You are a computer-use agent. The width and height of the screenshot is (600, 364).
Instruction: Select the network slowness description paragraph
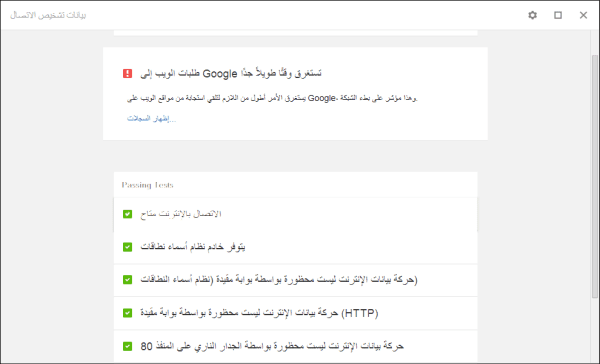(x=272, y=98)
